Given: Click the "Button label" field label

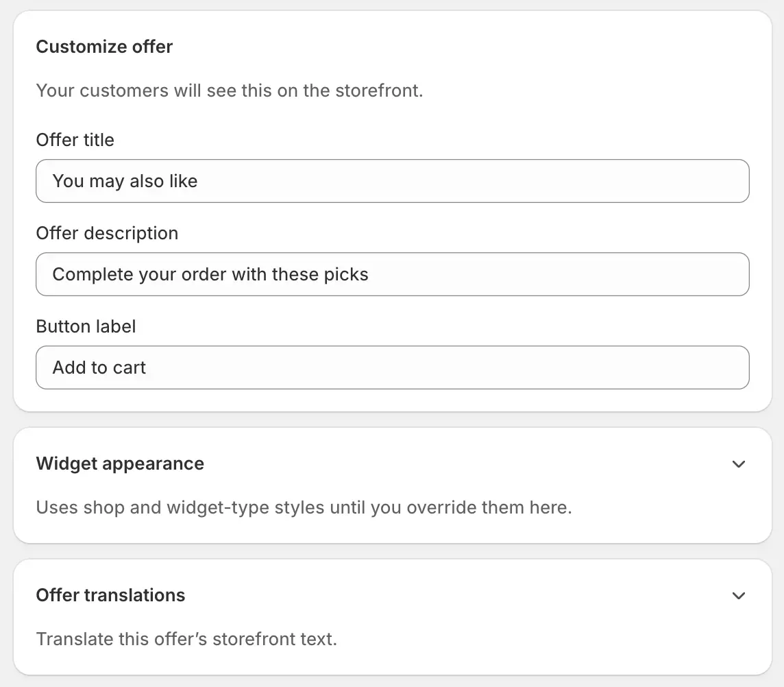Looking at the screenshot, I should pyautogui.click(x=86, y=326).
